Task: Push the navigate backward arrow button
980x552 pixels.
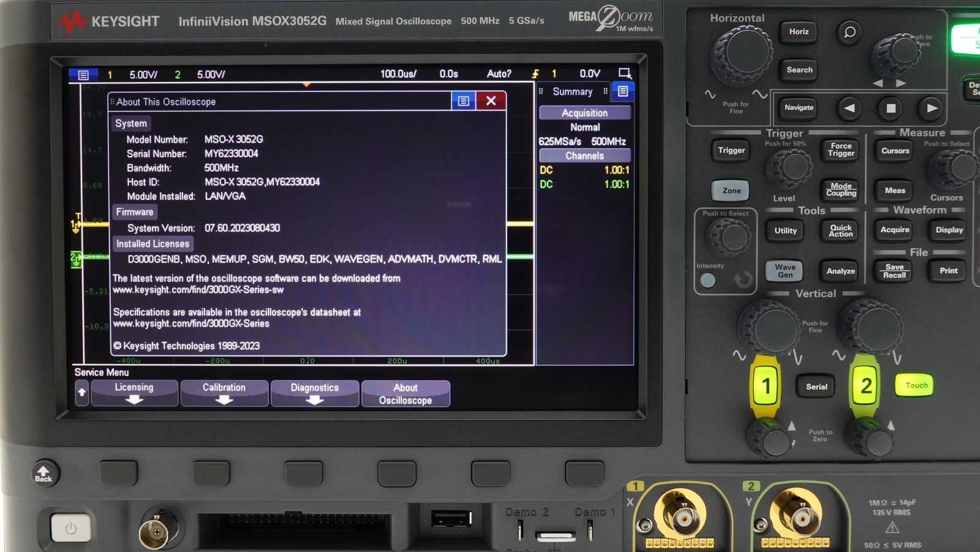Action: click(850, 108)
